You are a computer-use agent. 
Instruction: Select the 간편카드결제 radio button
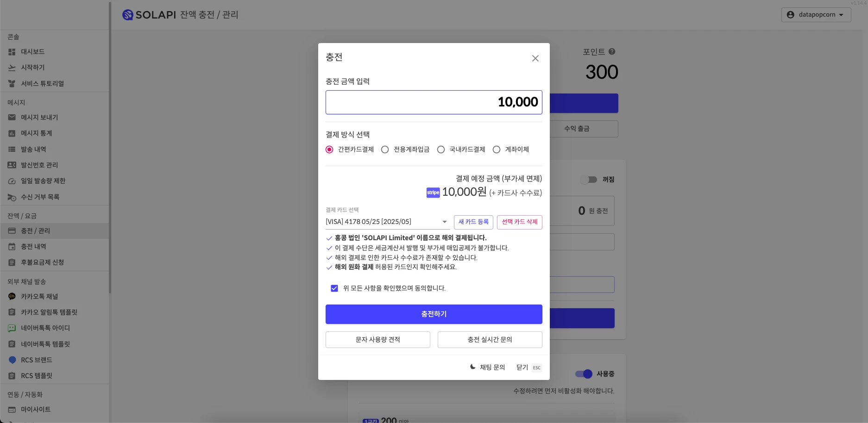(329, 149)
